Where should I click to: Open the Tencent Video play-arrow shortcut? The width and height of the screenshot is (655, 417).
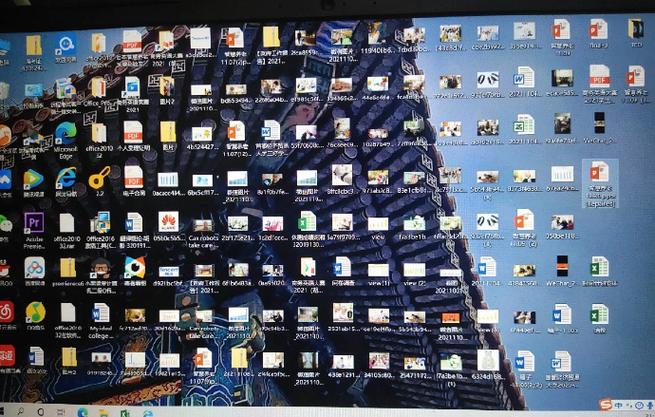(x=33, y=179)
